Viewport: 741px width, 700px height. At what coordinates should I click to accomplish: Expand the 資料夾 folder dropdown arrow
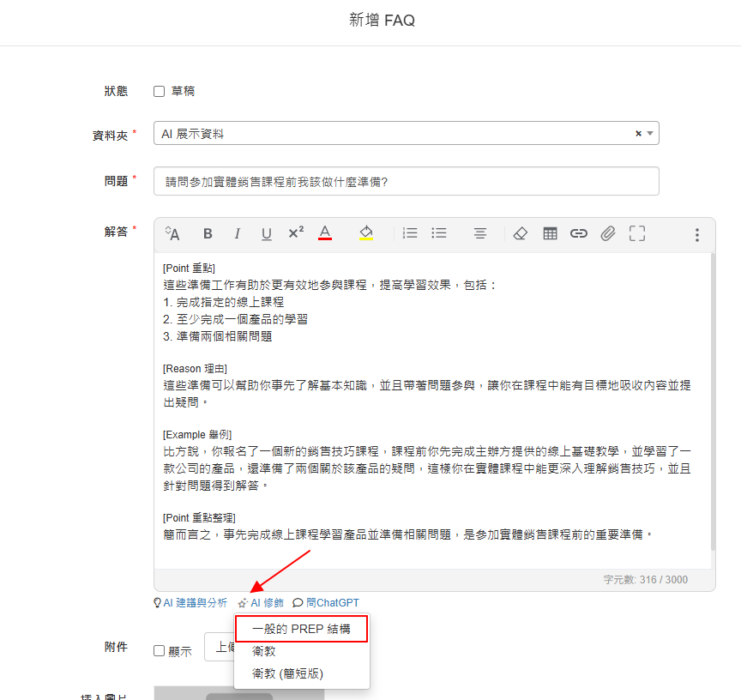650,134
